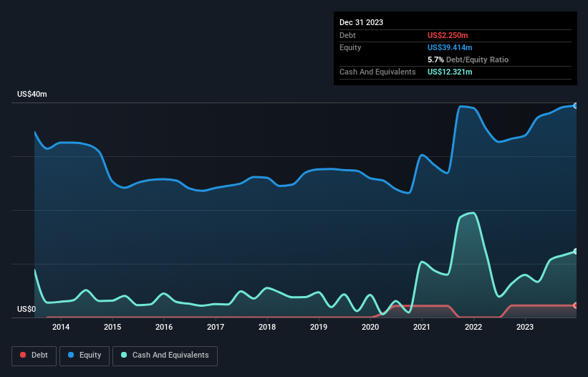Click the 2015 x-axis label
Image resolution: width=588 pixels, height=377 pixels.
pyautogui.click(x=112, y=327)
